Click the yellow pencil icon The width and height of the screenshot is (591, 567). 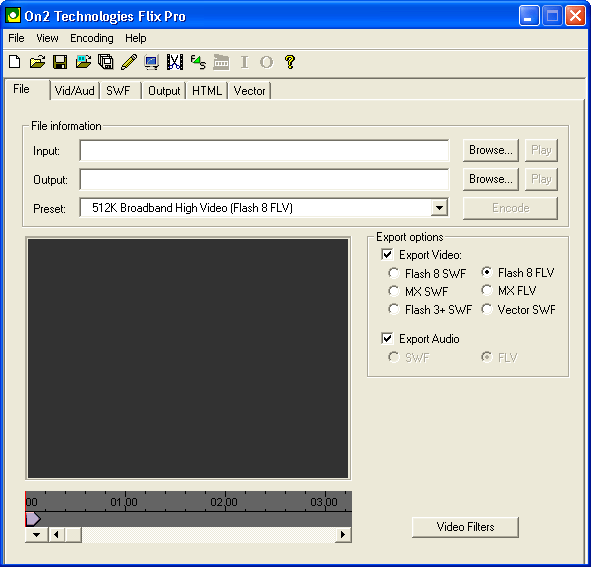[129, 61]
